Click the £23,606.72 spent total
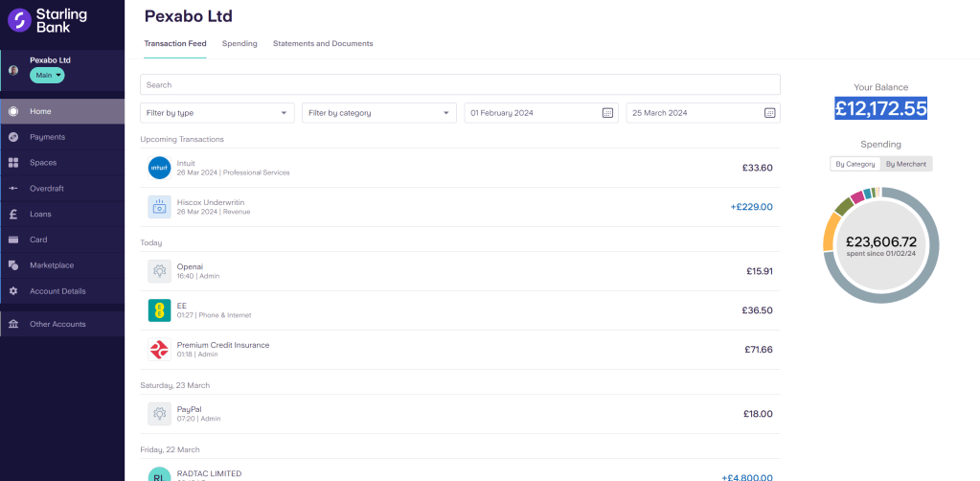The height and width of the screenshot is (481, 980). pyautogui.click(x=880, y=242)
